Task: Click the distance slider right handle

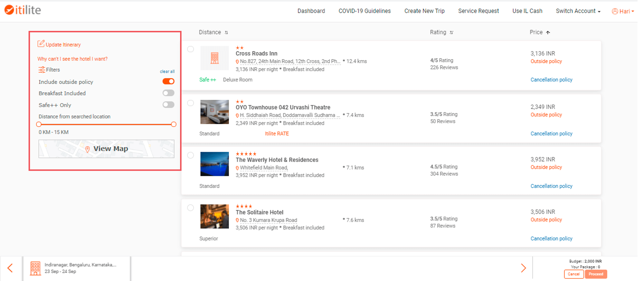Action: [174, 124]
